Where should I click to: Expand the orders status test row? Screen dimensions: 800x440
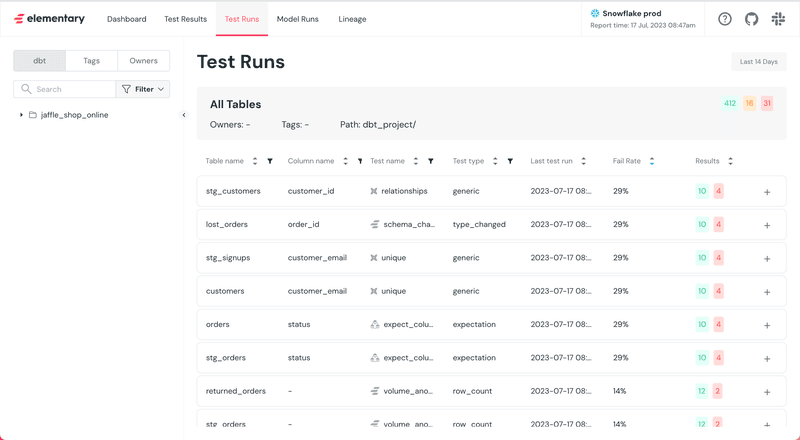pos(767,325)
